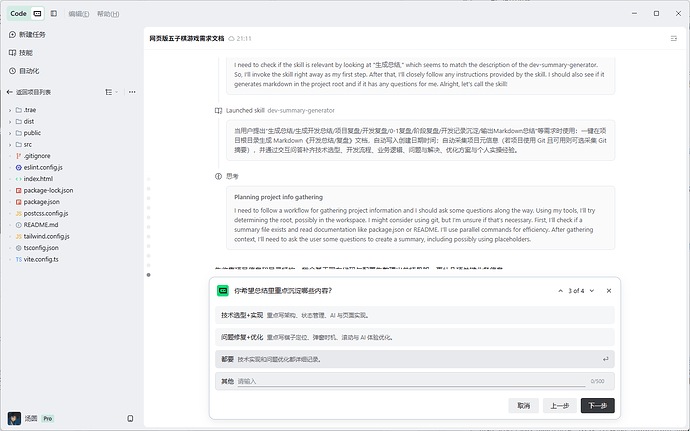The width and height of the screenshot is (690, 431).
Task: Go back with 返回项目列表
Action: (x=29, y=92)
